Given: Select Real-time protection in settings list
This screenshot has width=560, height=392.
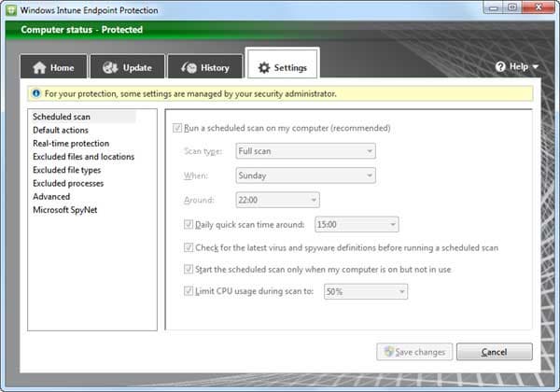Looking at the screenshot, I should pos(71,143).
